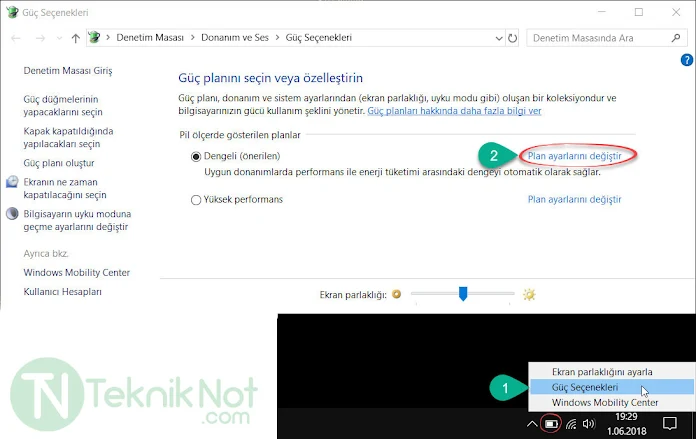The width and height of the screenshot is (696, 439).
Task: Click Denetim Masası breadcrumb
Action: click(x=150, y=38)
